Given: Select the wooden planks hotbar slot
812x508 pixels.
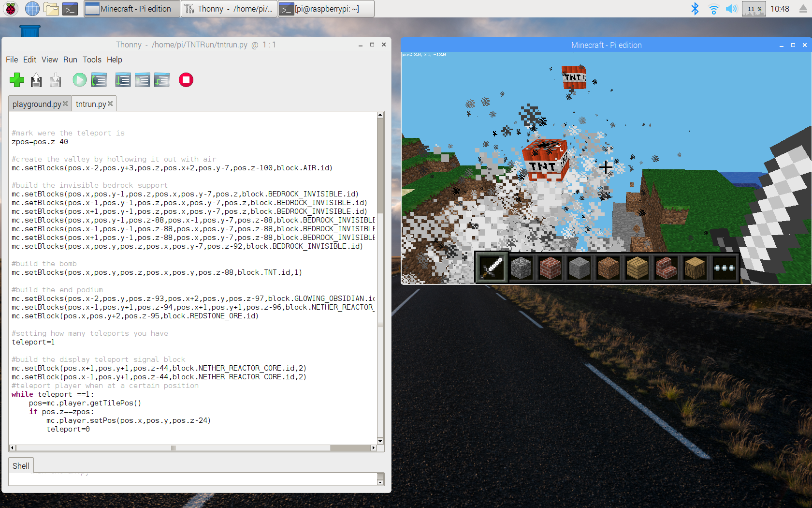Looking at the screenshot, I should point(637,268).
